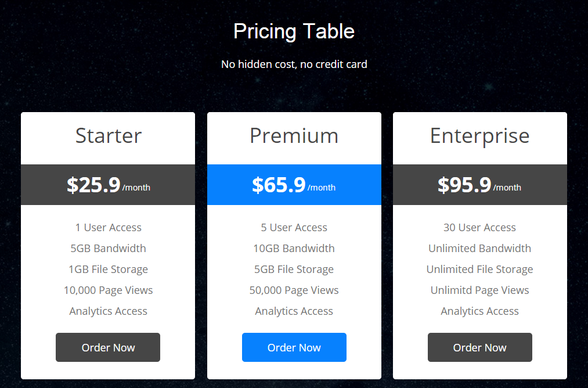The height and width of the screenshot is (388, 588).
Task: Select the Starter plan heading
Action: pos(109,135)
